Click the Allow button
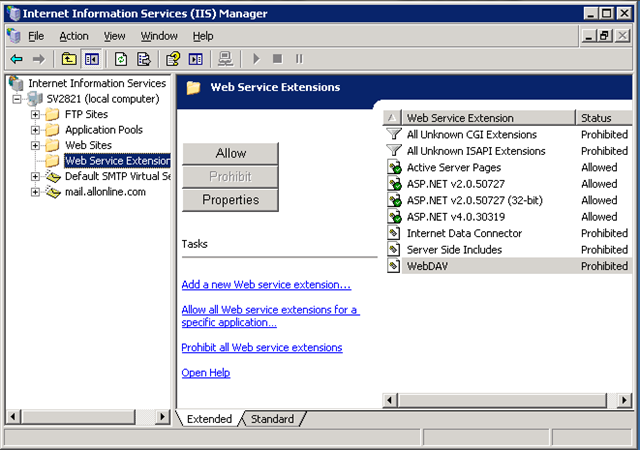The width and height of the screenshot is (640, 450). pos(230,153)
